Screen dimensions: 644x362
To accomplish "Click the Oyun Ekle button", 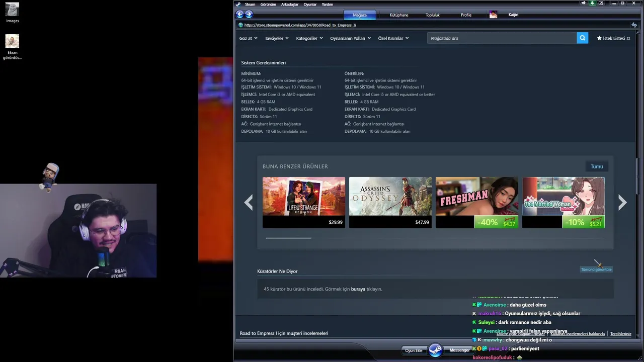I will [x=414, y=350].
